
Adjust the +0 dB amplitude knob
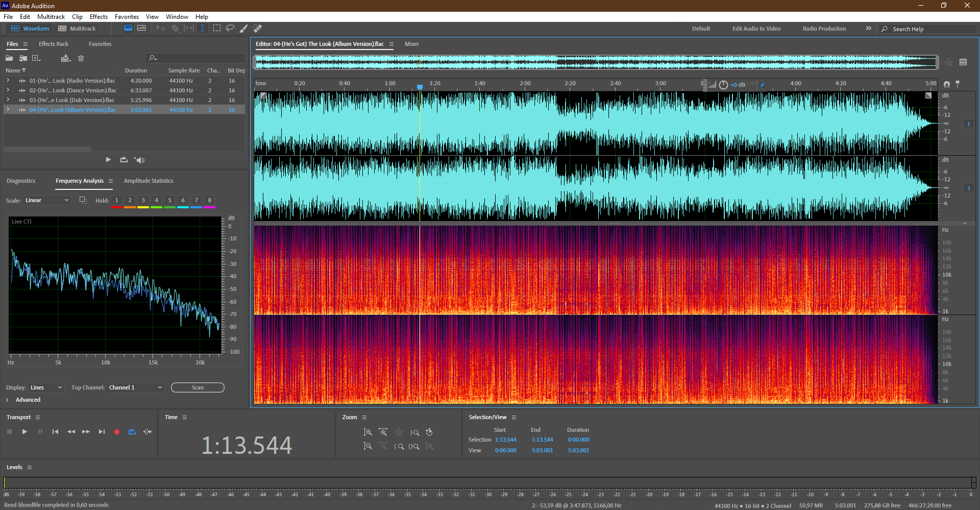(723, 85)
